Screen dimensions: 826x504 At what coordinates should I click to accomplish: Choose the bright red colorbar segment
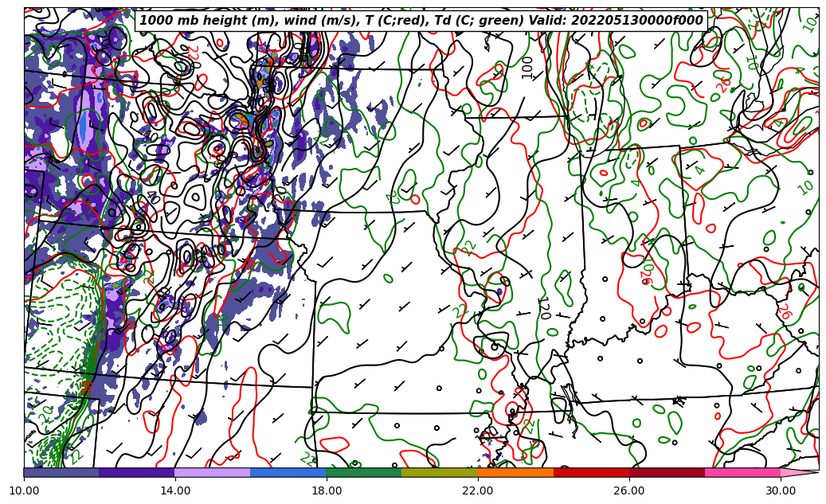coord(591,472)
